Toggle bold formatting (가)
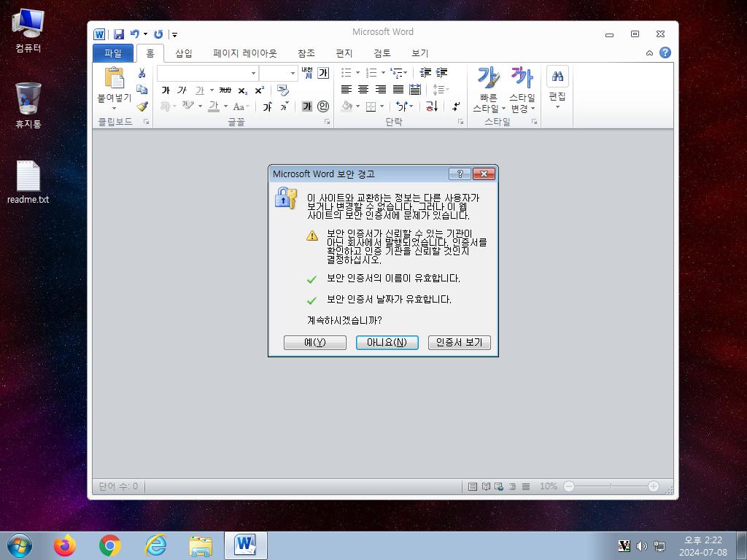747x560 pixels. pyautogui.click(x=166, y=90)
